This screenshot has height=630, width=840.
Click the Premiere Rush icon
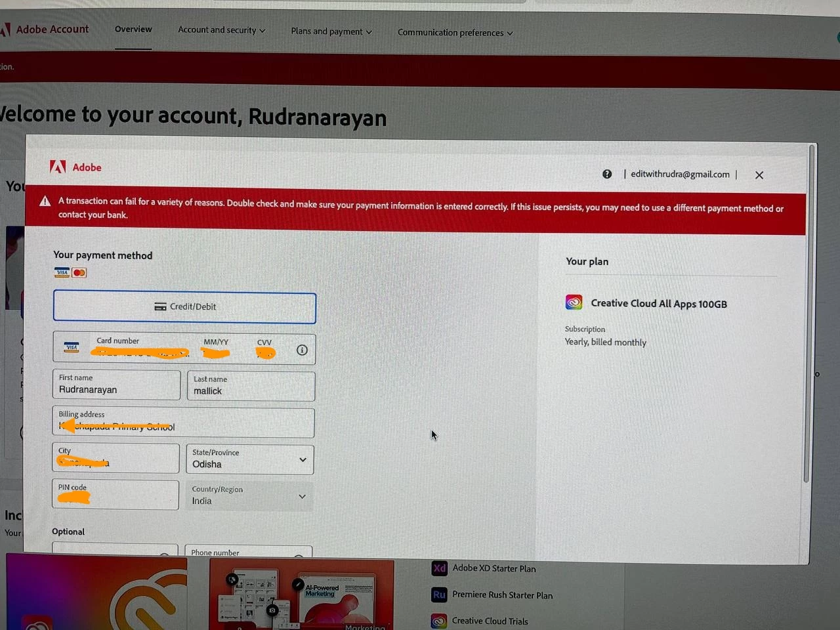[439, 595]
